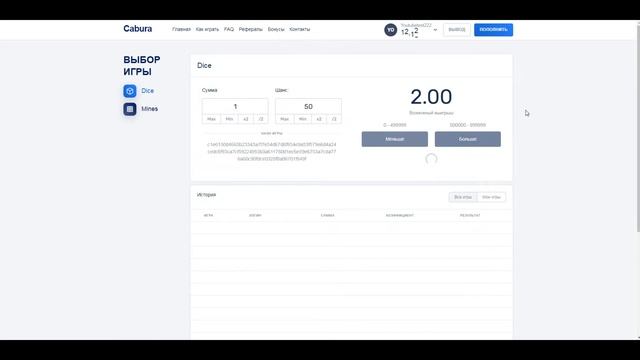This screenshot has width=640, height=360.
Task: Open the Главная menu item
Action: click(181, 29)
